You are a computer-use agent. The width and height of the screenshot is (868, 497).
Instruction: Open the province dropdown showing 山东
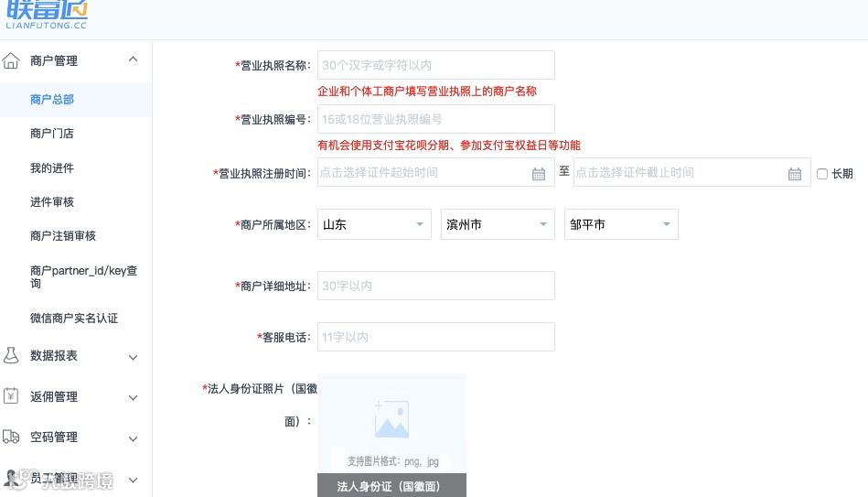pos(374,224)
